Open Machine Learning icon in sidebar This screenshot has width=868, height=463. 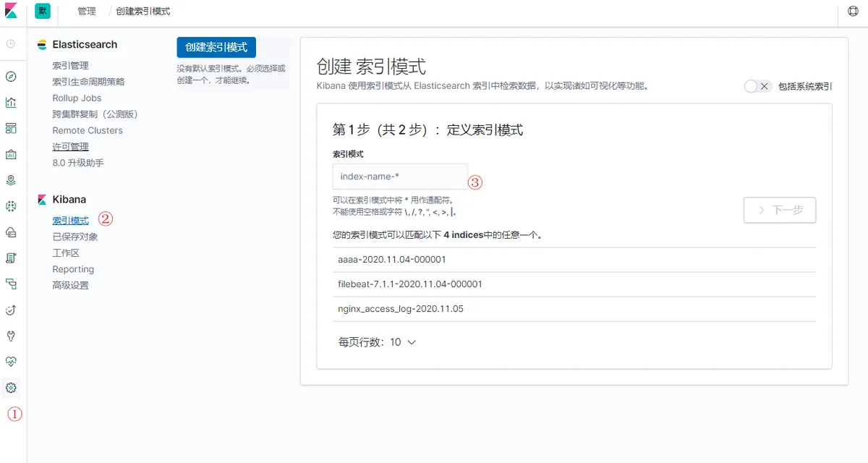11,206
